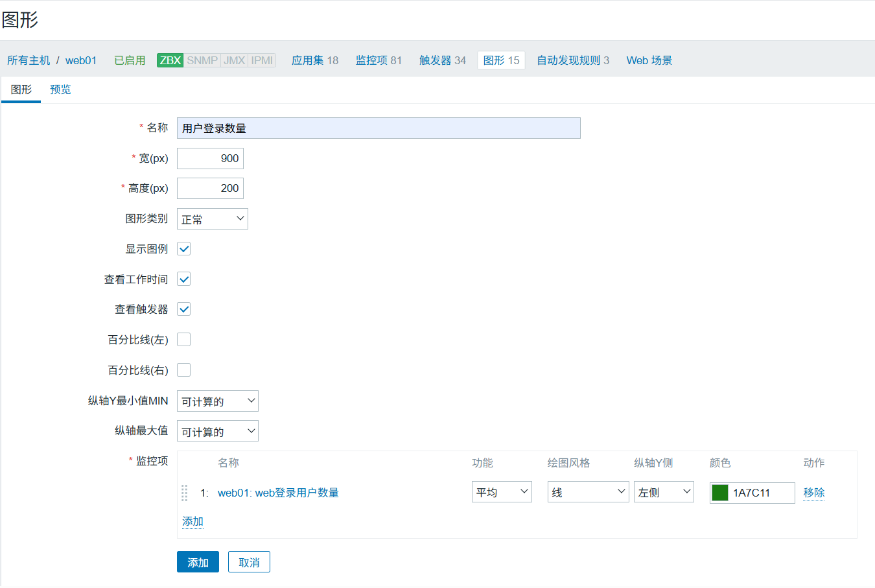Click the 名称 input field

pyautogui.click(x=379, y=128)
